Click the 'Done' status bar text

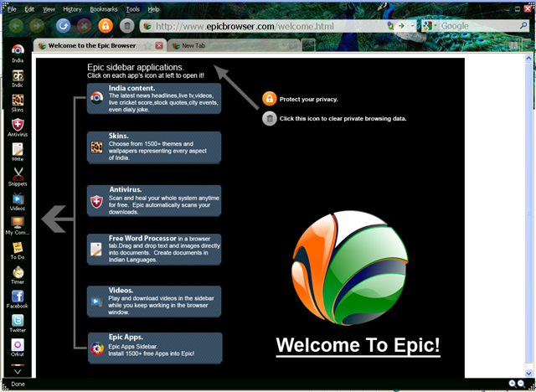coord(18,384)
